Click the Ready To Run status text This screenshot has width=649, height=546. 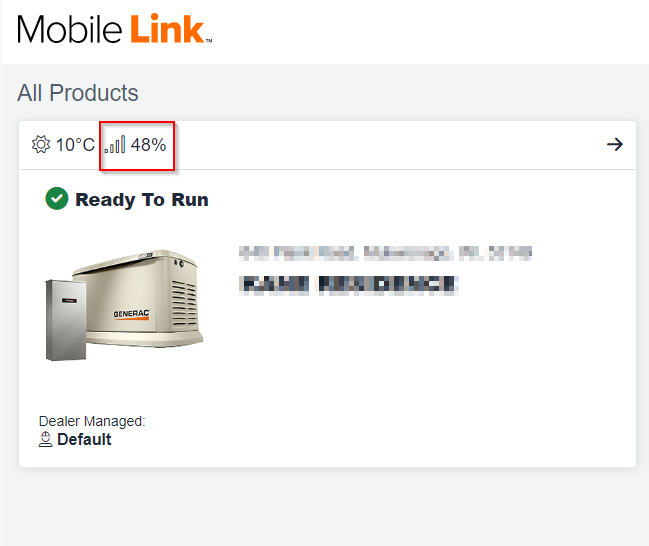point(142,200)
